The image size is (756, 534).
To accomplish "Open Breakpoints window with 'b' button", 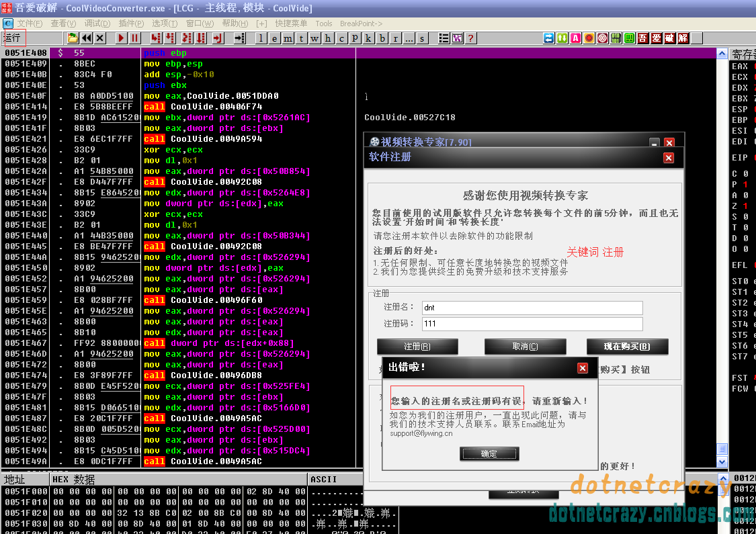I will [382, 38].
